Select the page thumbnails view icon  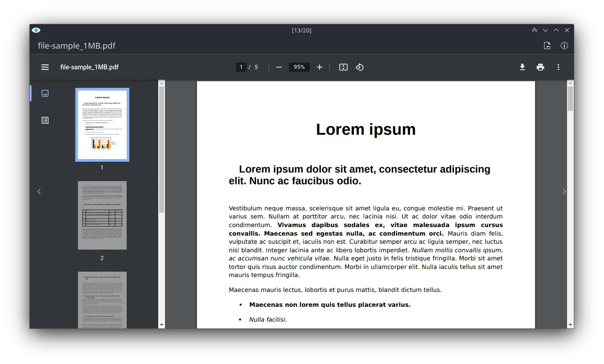(45, 93)
